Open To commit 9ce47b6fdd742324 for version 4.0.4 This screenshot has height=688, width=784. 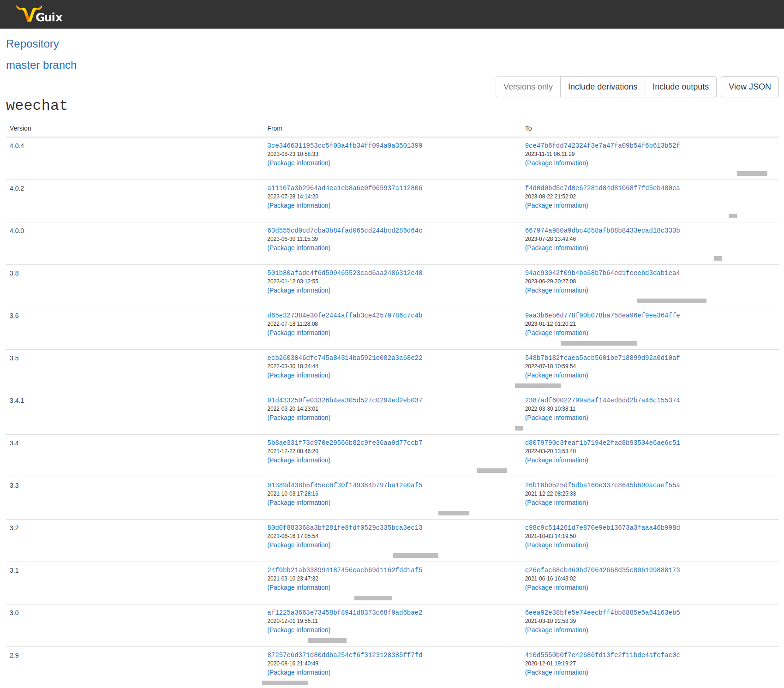click(x=602, y=145)
